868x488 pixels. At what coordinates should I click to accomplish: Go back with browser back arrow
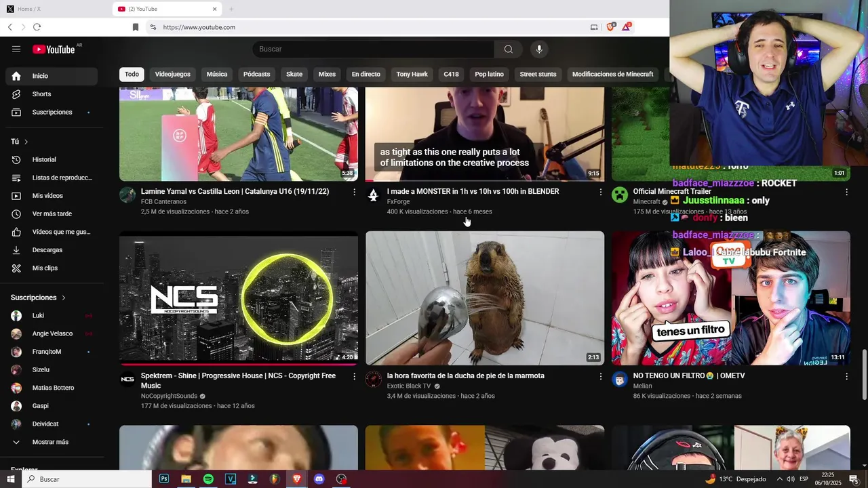coord(9,27)
